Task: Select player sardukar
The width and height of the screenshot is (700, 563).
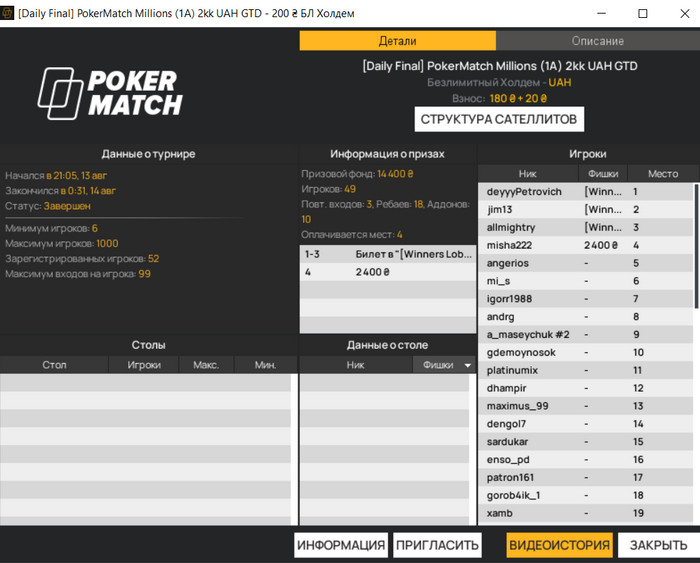Action: 585,442
